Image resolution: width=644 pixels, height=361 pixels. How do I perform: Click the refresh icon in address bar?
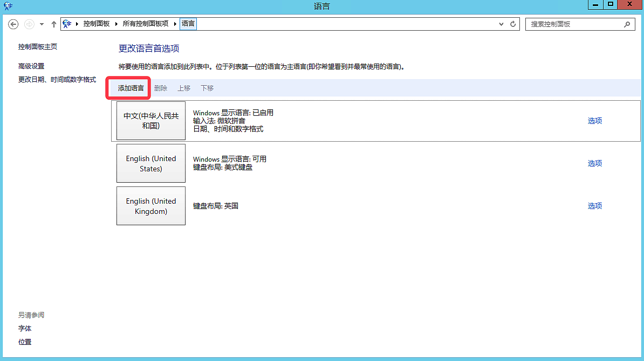[513, 24]
